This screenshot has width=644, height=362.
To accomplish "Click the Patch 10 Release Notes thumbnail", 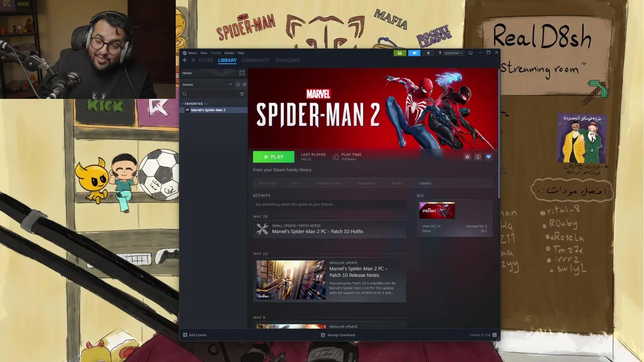I will click(x=291, y=280).
